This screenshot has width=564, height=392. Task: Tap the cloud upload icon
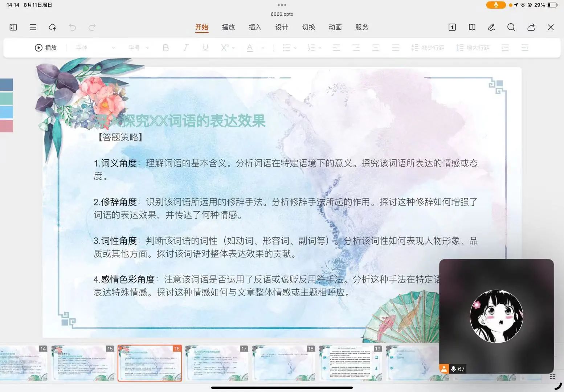pos(53,27)
